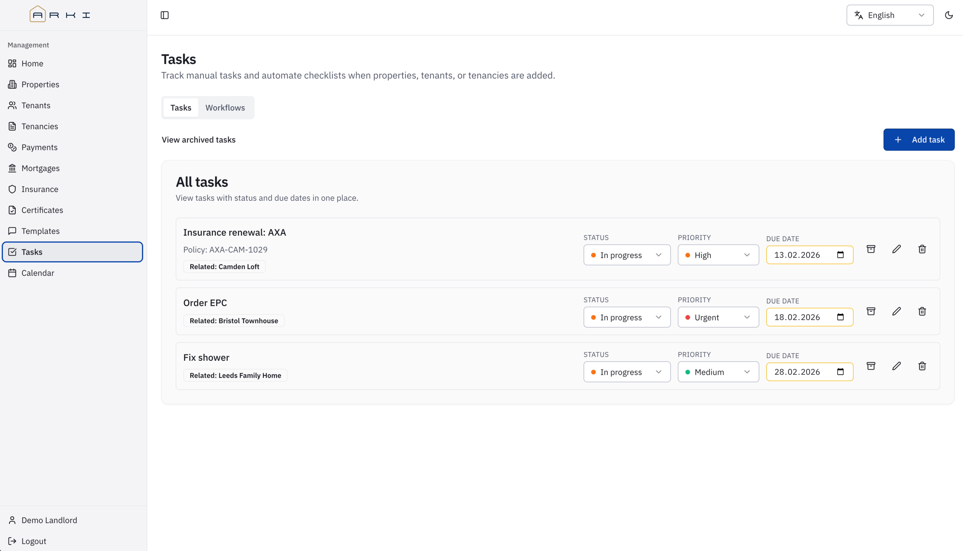
Task: Switch to the Workflows tab
Action: click(x=225, y=108)
